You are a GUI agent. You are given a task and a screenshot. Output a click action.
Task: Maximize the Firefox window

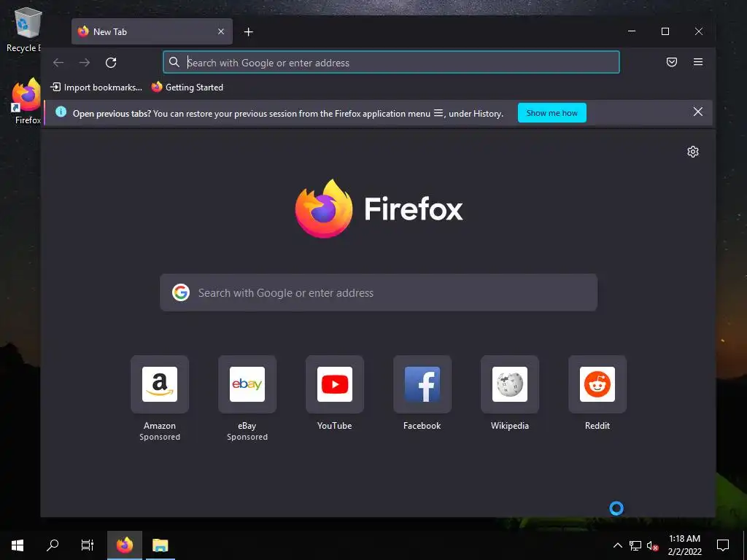[665, 31]
